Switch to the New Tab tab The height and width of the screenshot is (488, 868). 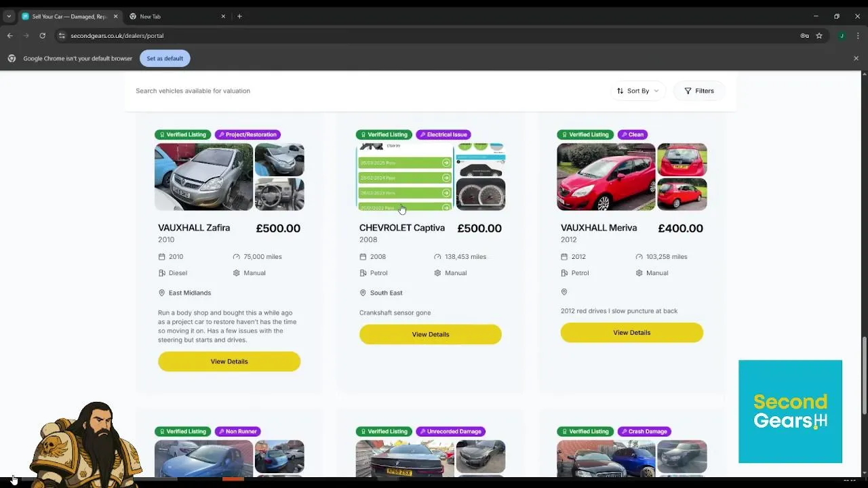point(178,16)
